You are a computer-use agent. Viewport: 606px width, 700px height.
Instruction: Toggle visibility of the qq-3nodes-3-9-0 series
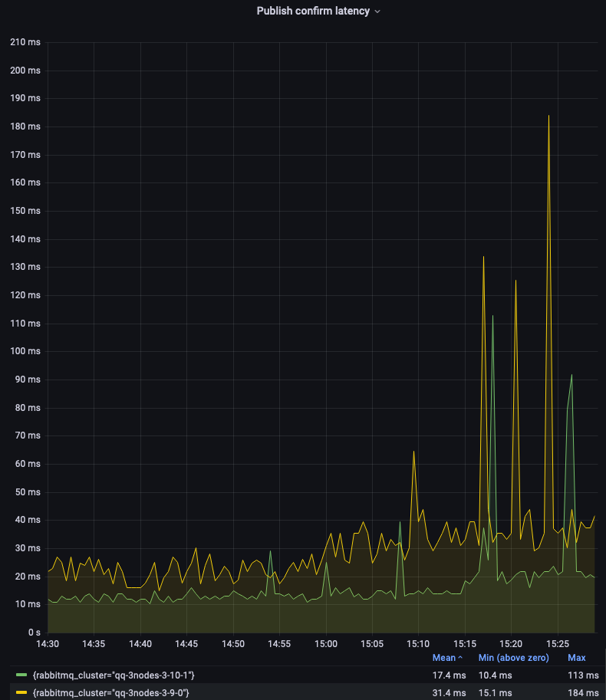coord(110,692)
